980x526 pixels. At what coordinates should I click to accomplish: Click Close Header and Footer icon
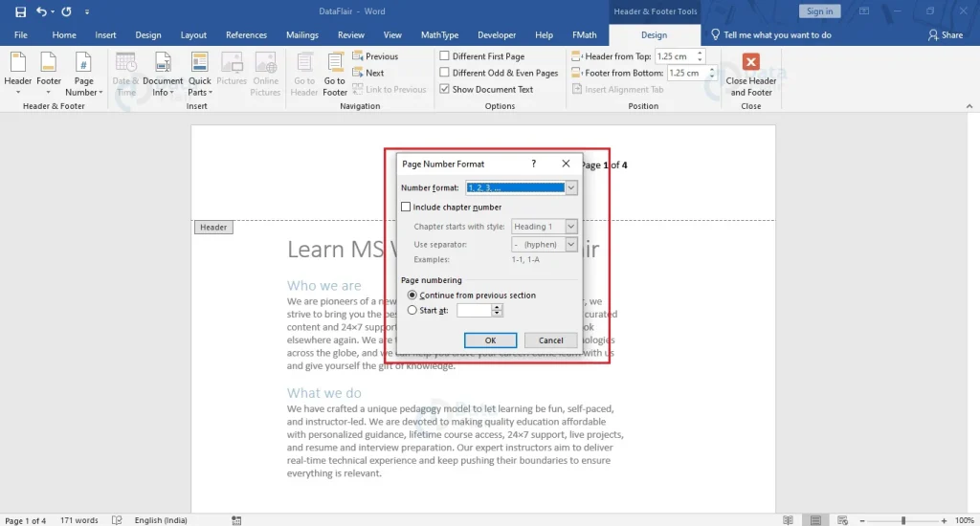[x=751, y=63]
